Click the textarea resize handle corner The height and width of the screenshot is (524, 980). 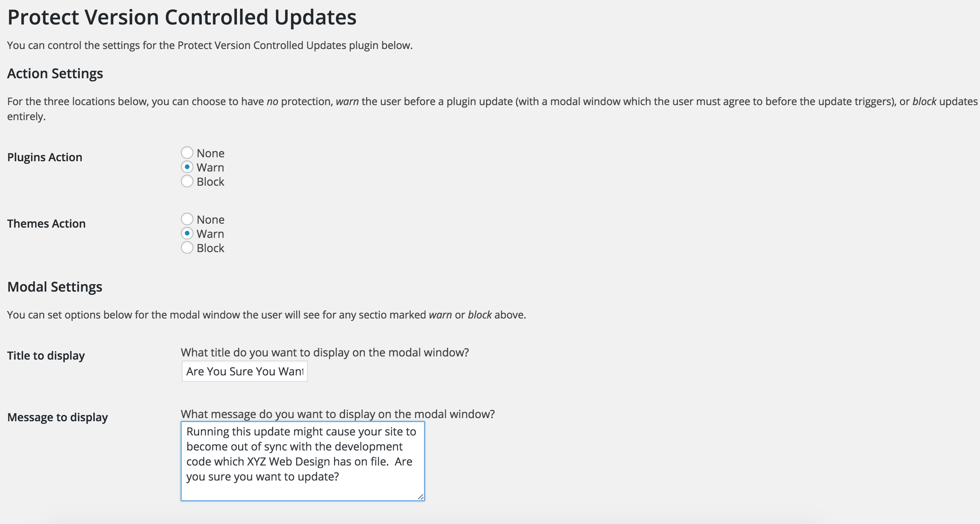point(421,497)
